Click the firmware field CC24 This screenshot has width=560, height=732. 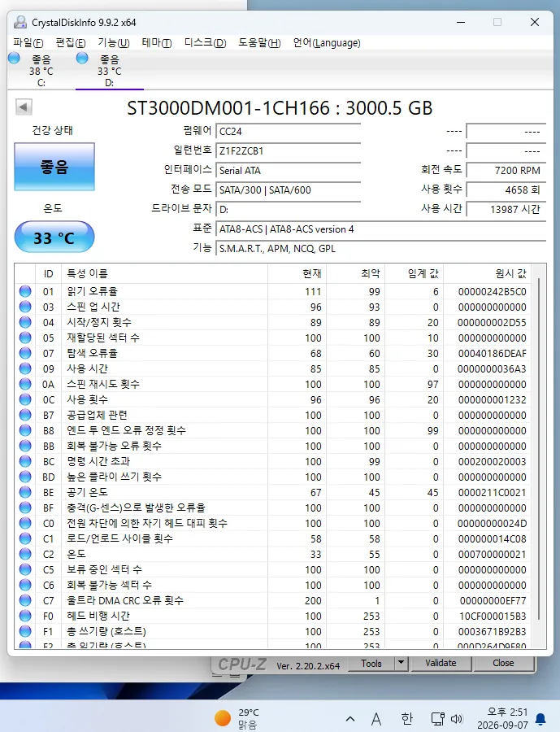tap(289, 132)
